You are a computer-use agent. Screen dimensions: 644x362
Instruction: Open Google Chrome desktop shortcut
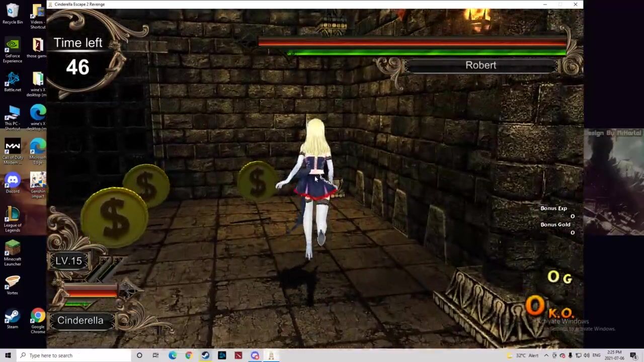point(38,322)
